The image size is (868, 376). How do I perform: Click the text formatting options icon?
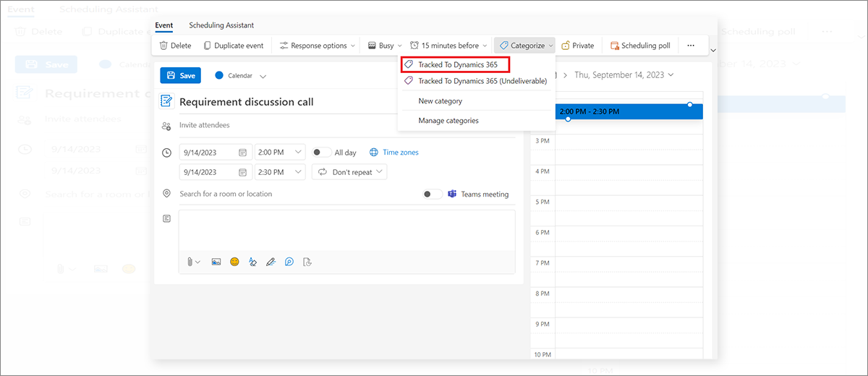pyautogui.click(x=252, y=262)
